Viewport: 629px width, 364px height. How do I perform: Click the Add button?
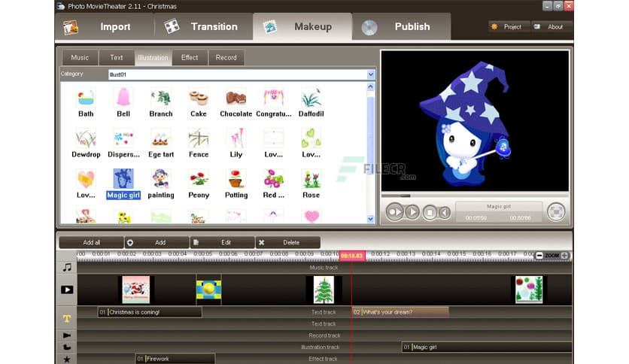[x=156, y=242]
